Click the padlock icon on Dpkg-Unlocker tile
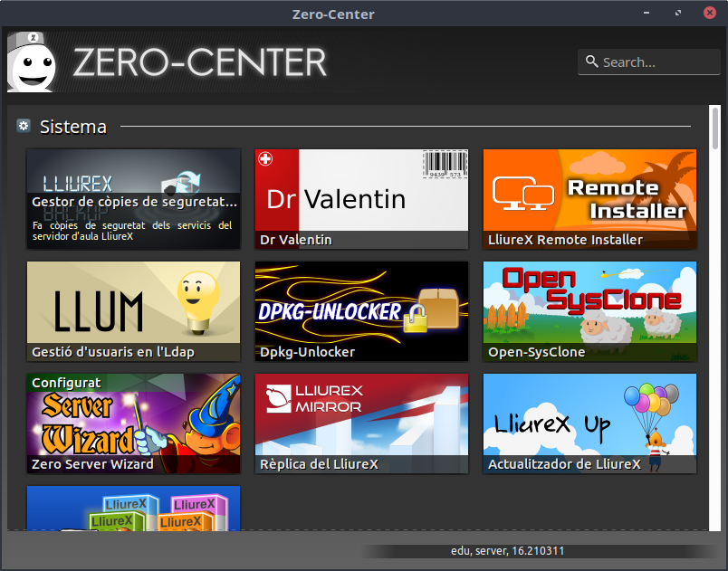 click(x=415, y=319)
